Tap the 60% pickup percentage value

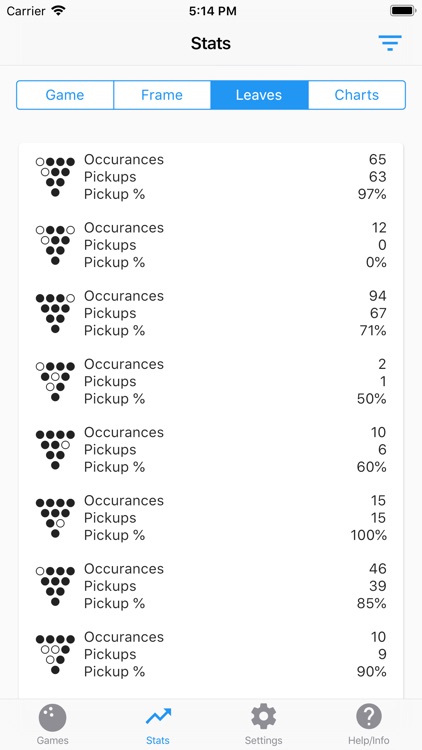coord(371,467)
